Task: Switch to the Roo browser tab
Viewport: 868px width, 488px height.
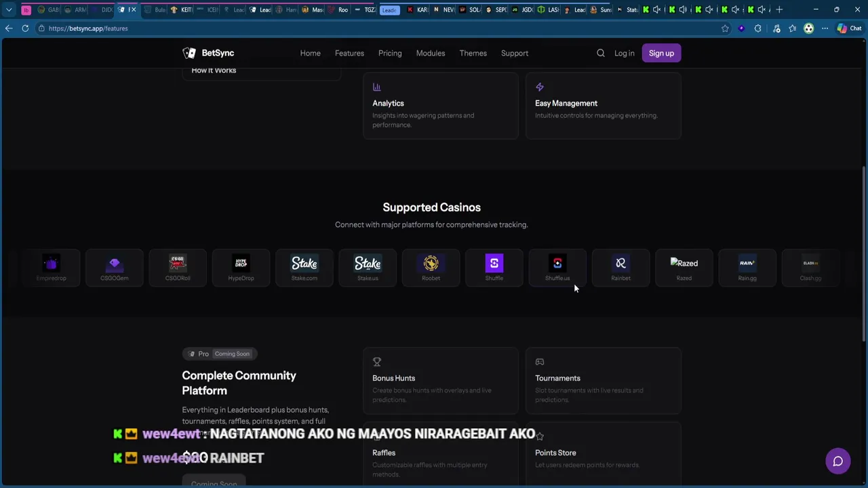Action: coord(339,9)
